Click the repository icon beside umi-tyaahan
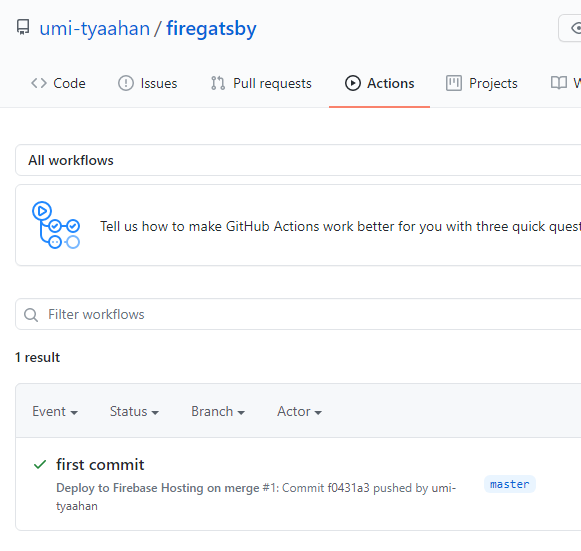The height and width of the screenshot is (551, 581). [23, 28]
